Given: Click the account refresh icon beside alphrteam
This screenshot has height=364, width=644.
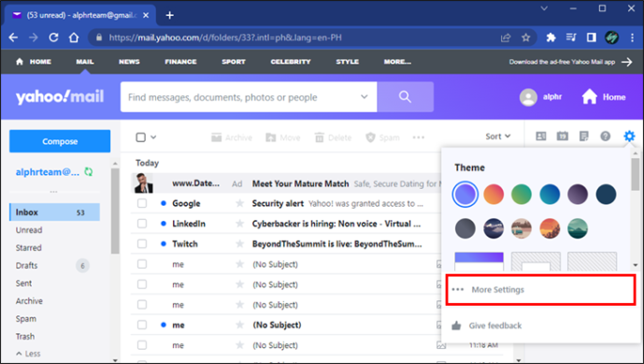Looking at the screenshot, I should [x=88, y=172].
